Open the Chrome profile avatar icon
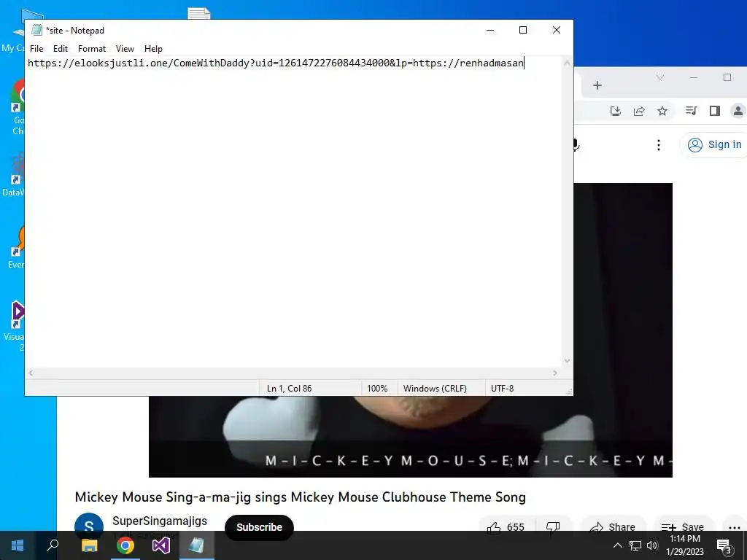This screenshot has height=560, width=747. click(x=738, y=111)
